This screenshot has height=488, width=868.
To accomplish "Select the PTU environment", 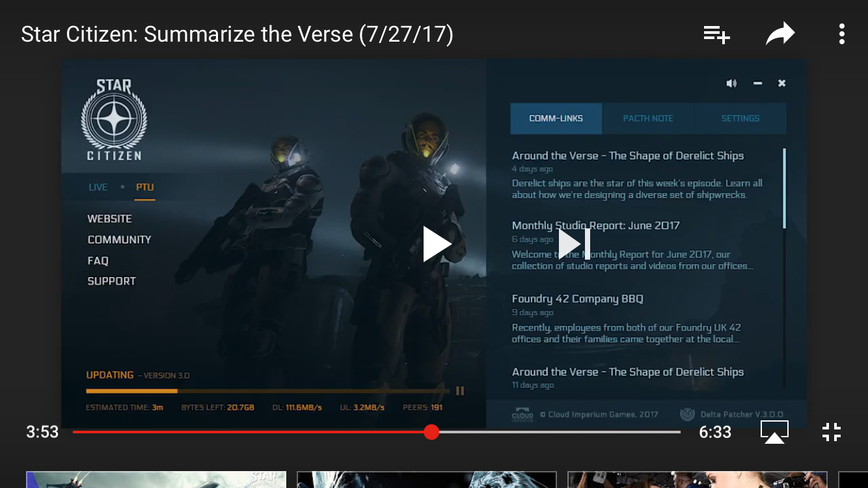I will click(x=144, y=187).
